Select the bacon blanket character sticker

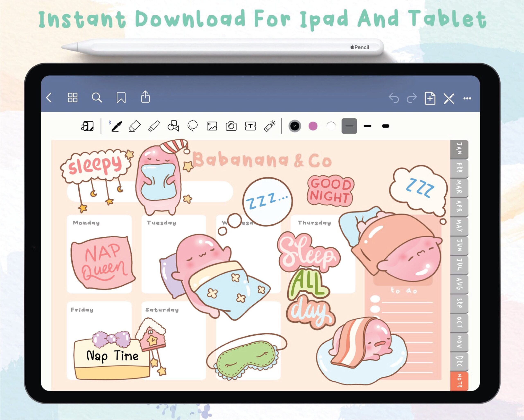coord(362,351)
